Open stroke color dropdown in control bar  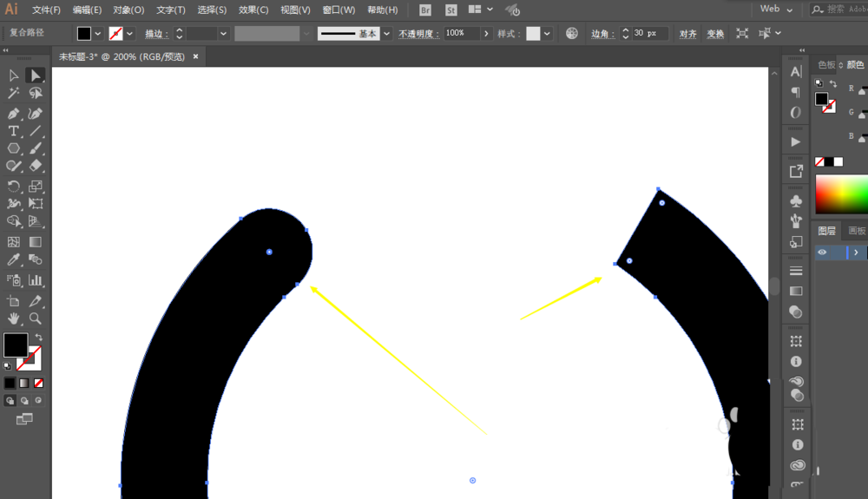[129, 34]
